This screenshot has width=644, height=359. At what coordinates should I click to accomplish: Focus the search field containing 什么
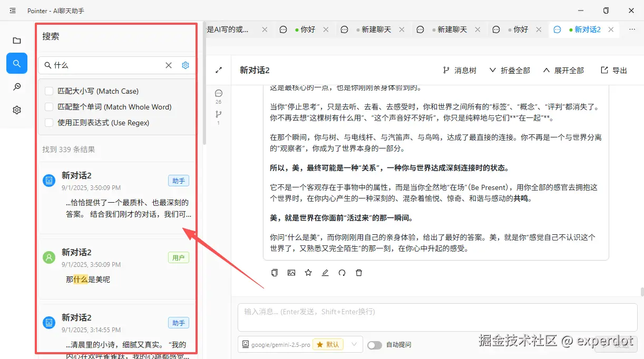point(108,65)
